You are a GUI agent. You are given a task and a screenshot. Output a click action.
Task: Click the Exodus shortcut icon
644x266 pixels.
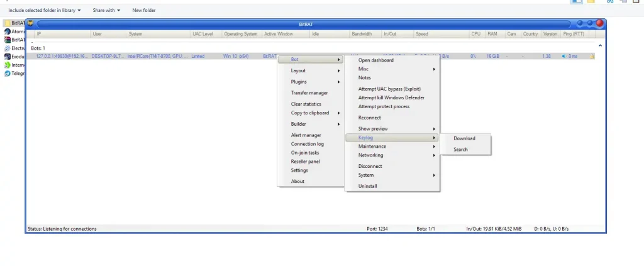point(7,56)
